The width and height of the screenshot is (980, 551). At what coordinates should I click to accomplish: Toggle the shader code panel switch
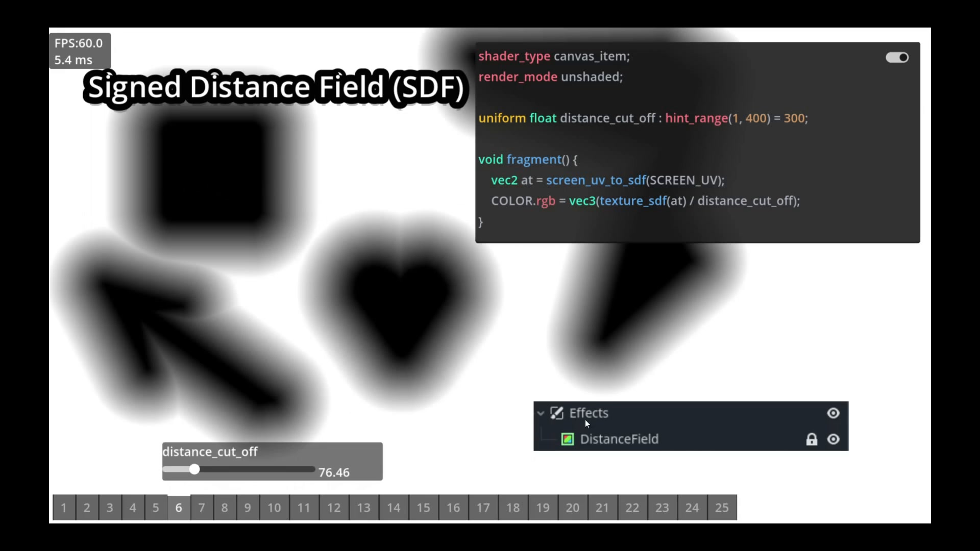click(897, 57)
